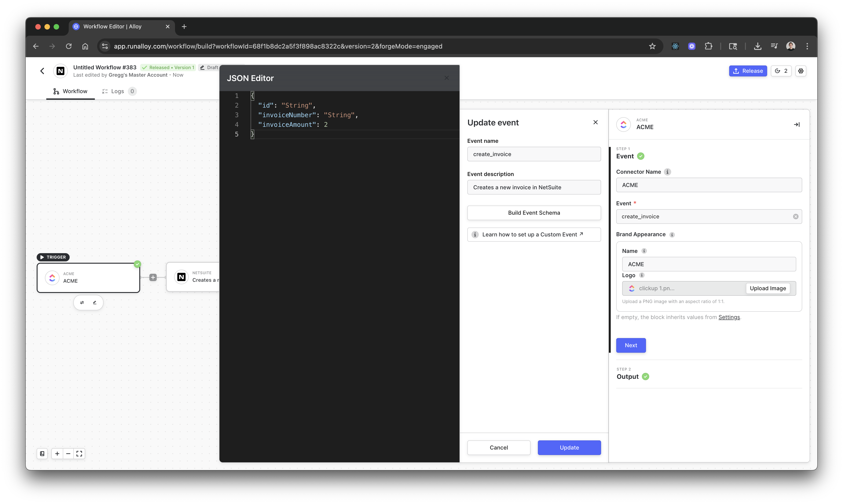Viewport: 843px width, 504px height.
Task: Show Connector Name info tooltip
Action: coord(667,172)
